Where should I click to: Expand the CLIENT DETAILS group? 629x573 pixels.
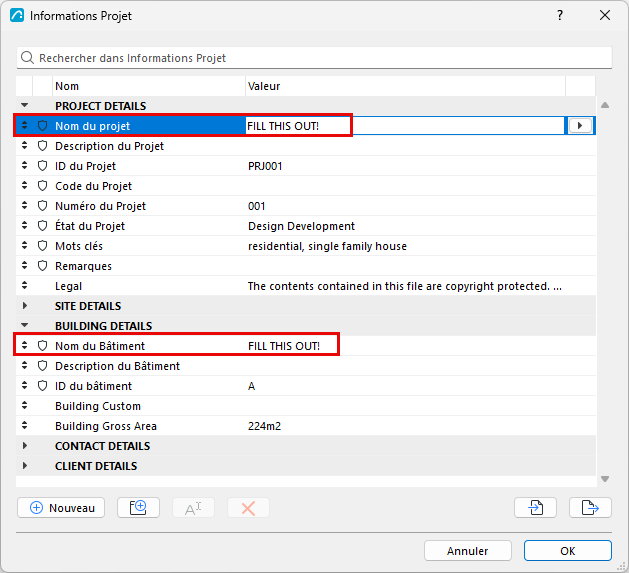coord(24,465)
